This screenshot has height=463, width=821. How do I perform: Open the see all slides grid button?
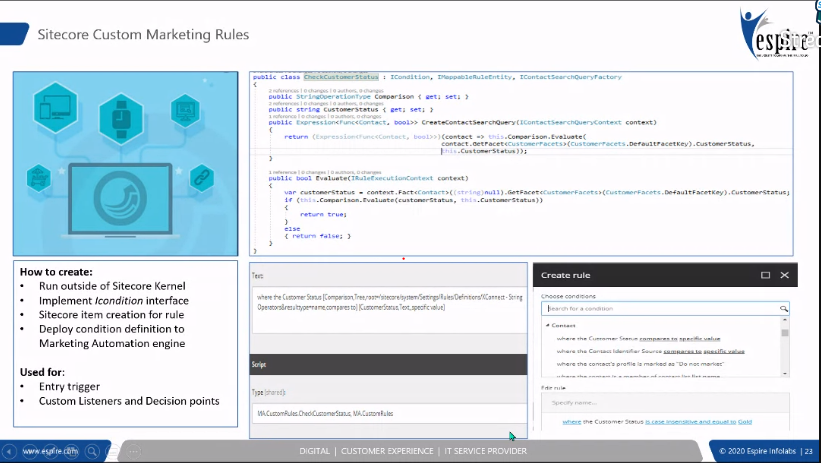[x=71, y=451]
